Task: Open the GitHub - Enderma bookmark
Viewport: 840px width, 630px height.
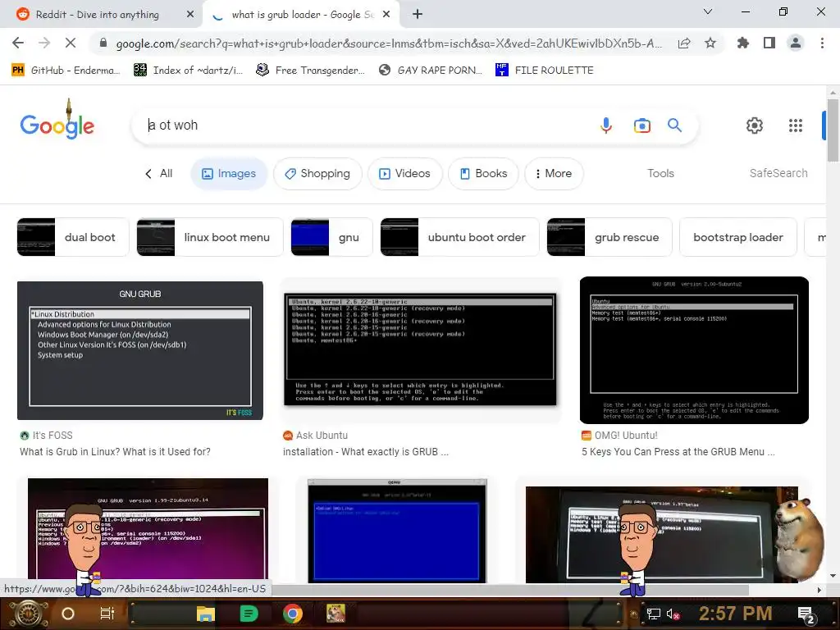Action: [66, 71]
